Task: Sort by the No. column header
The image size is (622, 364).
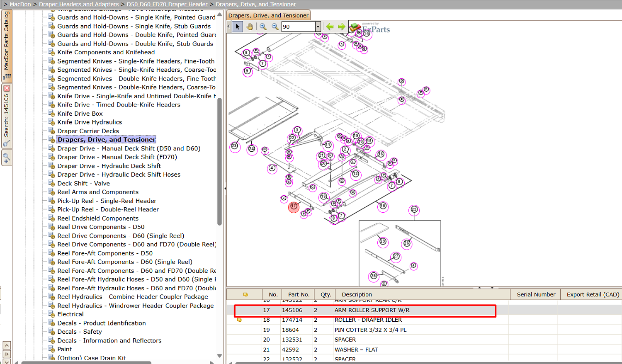Action: [x=273, y=294]
